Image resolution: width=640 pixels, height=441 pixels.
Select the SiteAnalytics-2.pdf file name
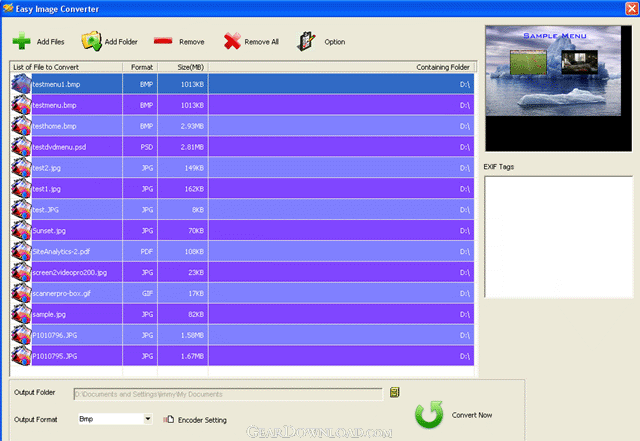point(61,252)
